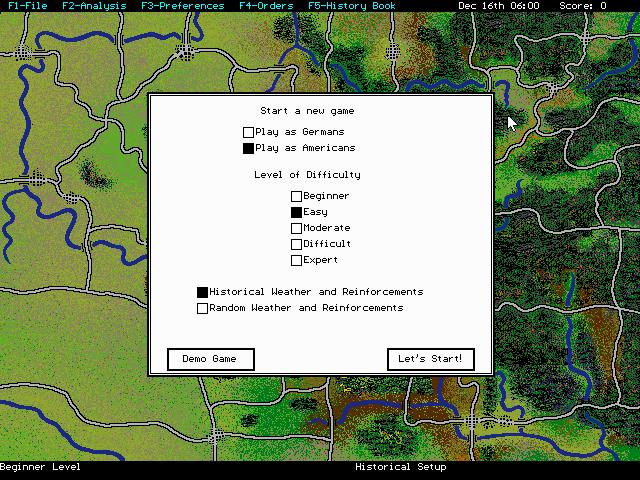Set difficulty to Moderate
Image resolution: width=640 pixels, height=480 pixels.
point(297,228)
